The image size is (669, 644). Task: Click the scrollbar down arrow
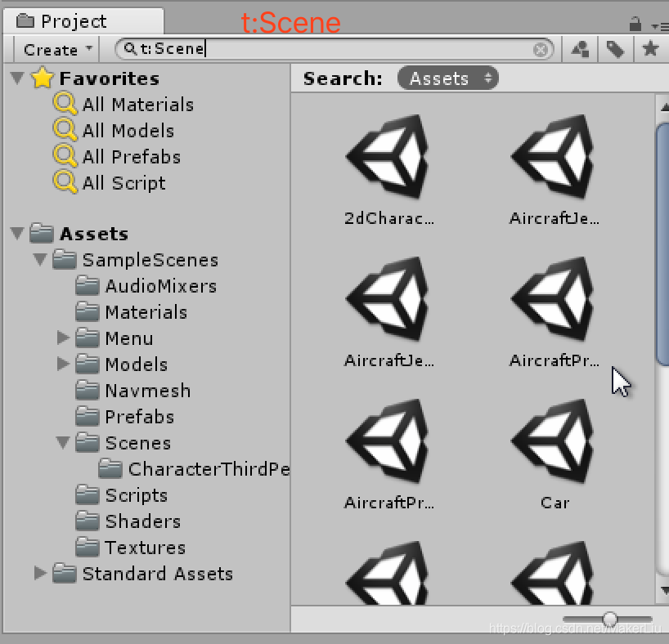point(664,591)
